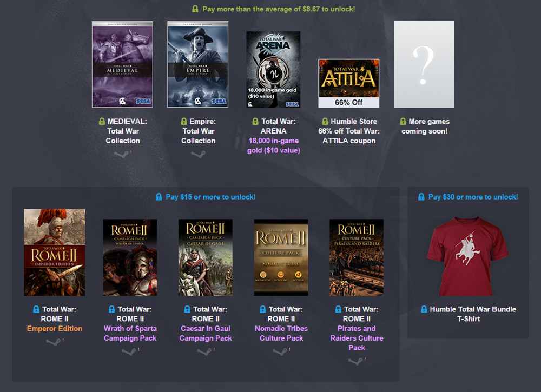
Task: Click the Steam icon under MEDIEVAL: Total War Collection
Action: pos(121,154)
